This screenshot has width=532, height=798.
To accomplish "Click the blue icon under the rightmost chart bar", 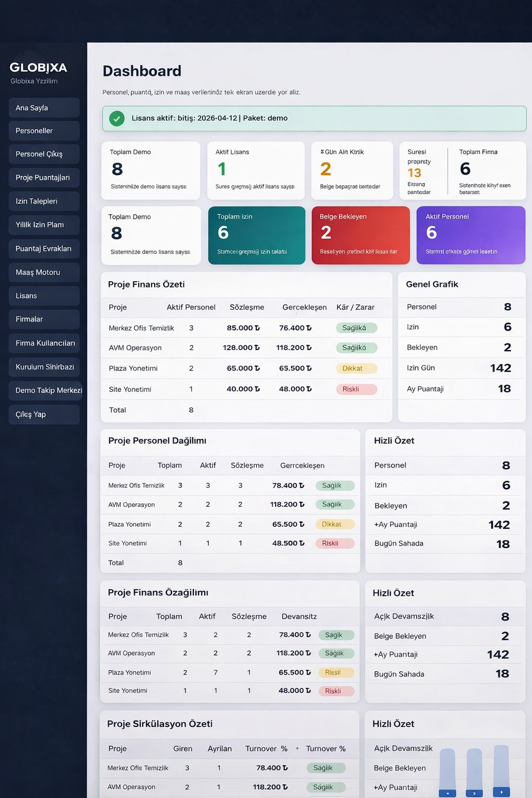I will pyautogui.click(x=501, y=792).
